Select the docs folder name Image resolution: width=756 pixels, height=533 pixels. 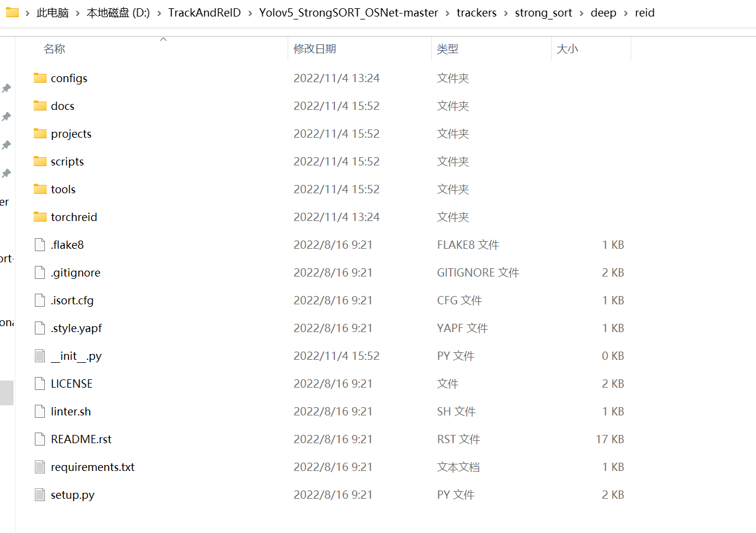[63, 106]
